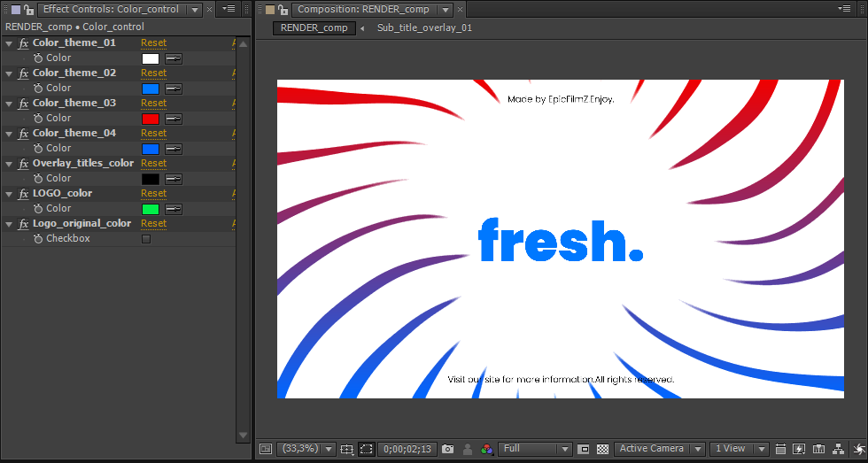
Task: Reset the Color_theme_03 effect
Action: [154, 103]
